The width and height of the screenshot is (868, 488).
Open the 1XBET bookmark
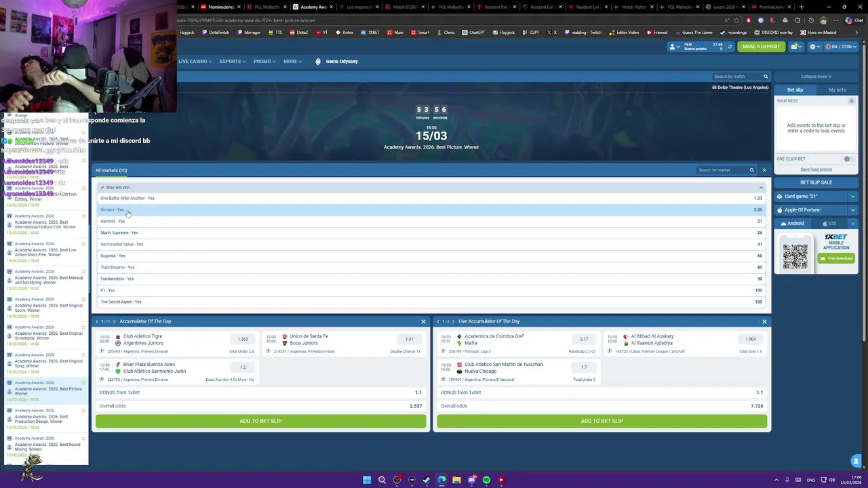coord(370,33)
